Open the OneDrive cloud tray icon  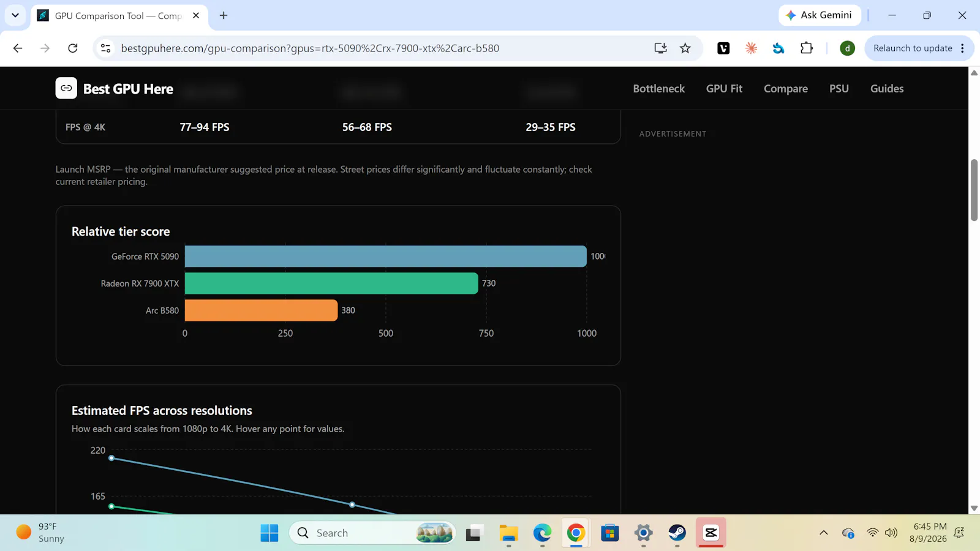click(848, 533)
